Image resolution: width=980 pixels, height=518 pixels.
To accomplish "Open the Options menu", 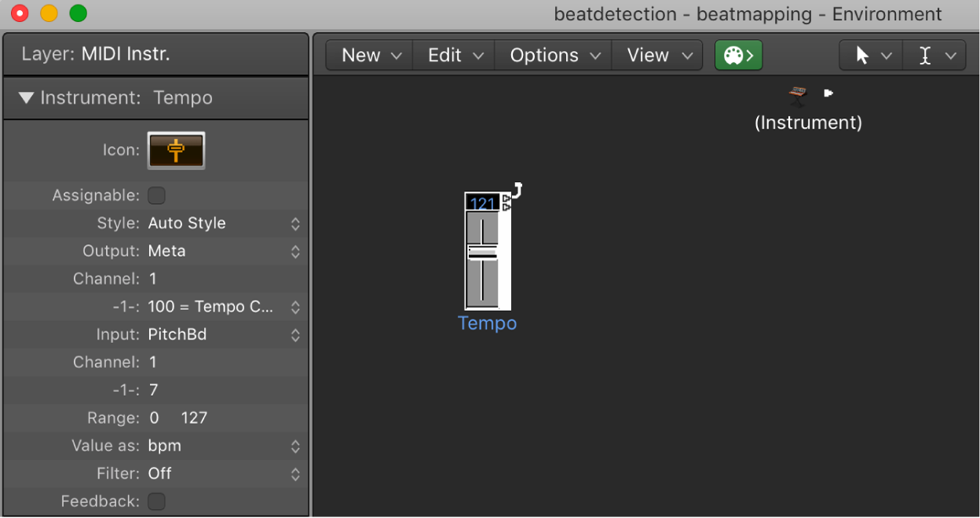I will 553,56.
